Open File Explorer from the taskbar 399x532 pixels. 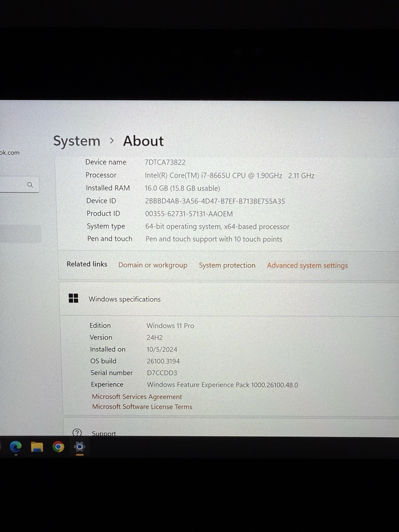pos(37,447)
